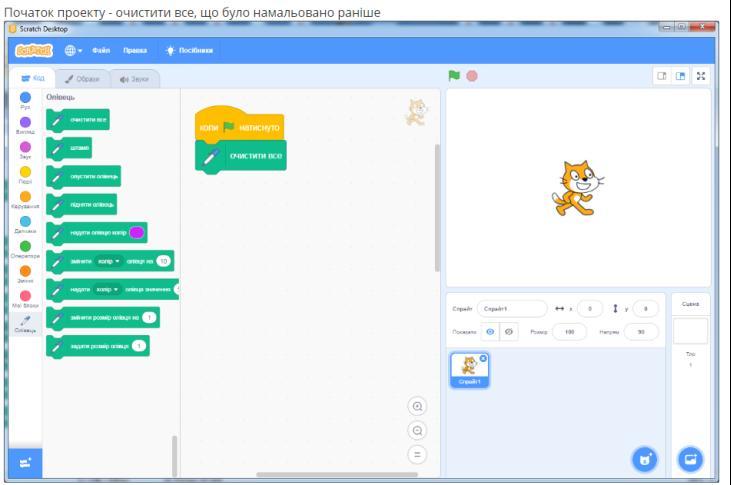This screenshot has width=731, height=485.
Task: Click the green flag to run
Action: click(454, 76)
